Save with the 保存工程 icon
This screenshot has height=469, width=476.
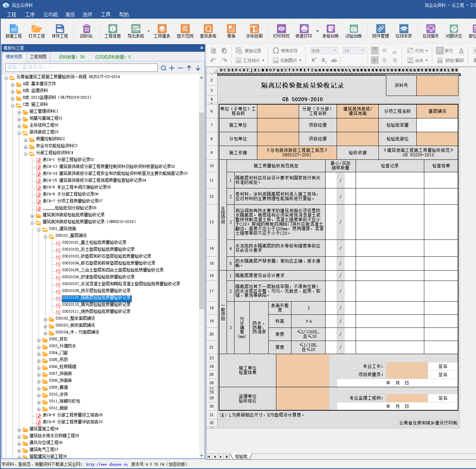60,31
